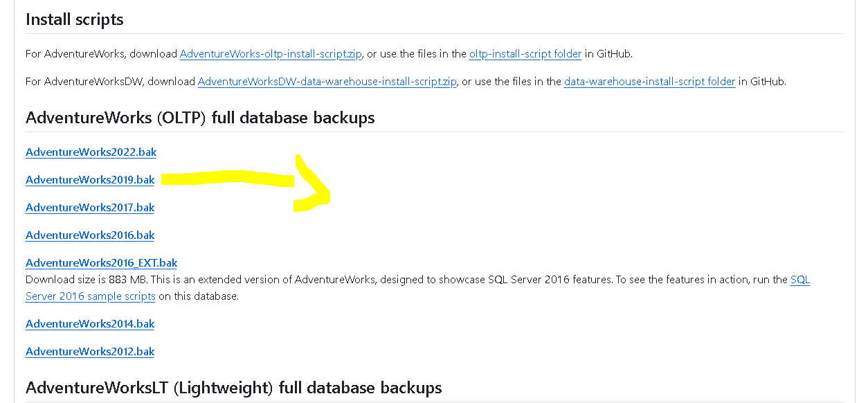Image resolution: width=868 pixels, height=403 pixels.
Task: Click the Install scripts heading
Action: [x=75, y=19]
